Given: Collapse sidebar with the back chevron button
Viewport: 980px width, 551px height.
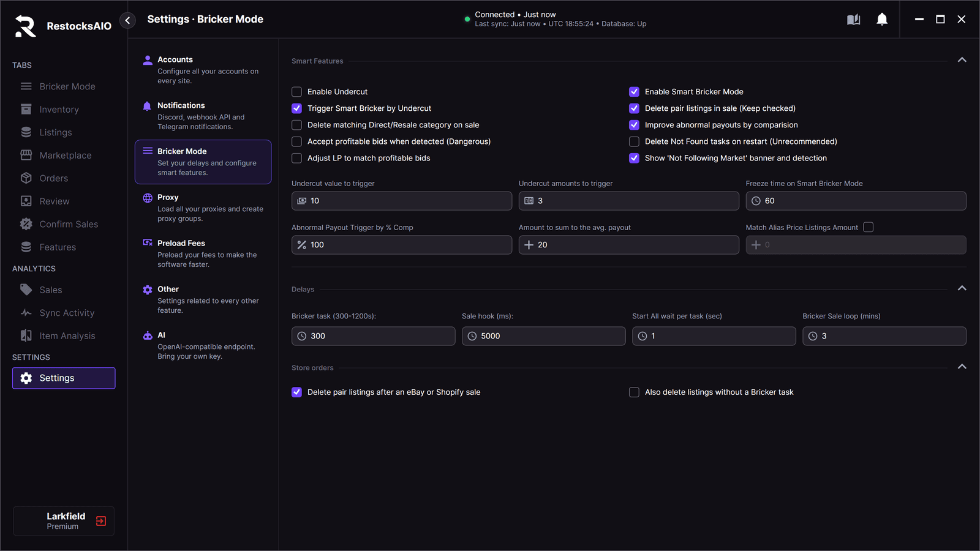Looking at the screenshot, I should [127, 20].
